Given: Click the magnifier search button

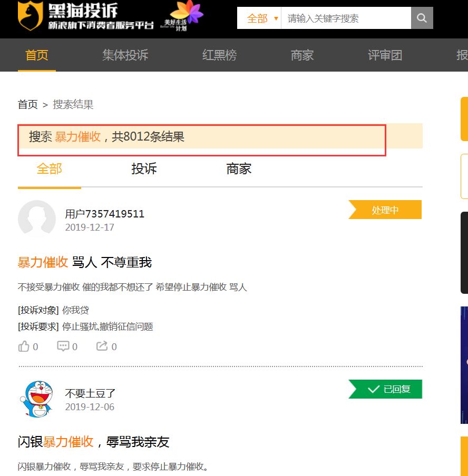Looking at the screenshot, I should [422, 18].
